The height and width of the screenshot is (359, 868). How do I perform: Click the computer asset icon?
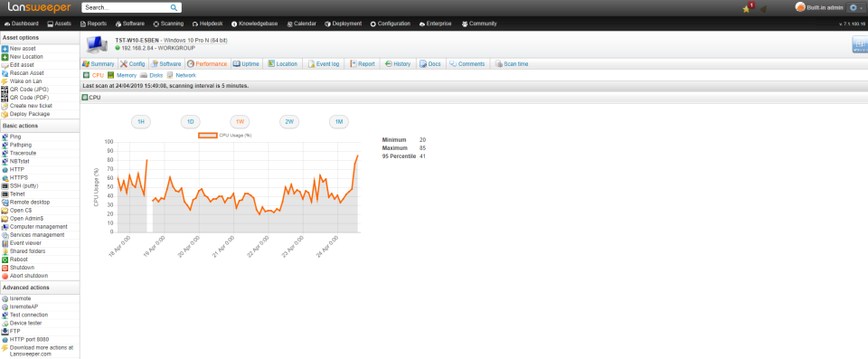(x=98, y=43)
